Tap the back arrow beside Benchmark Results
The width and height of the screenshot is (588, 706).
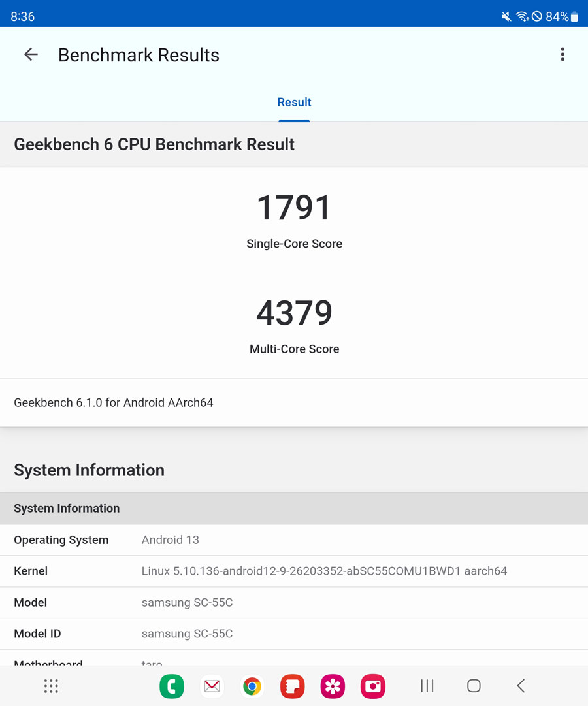coord(31,54)
